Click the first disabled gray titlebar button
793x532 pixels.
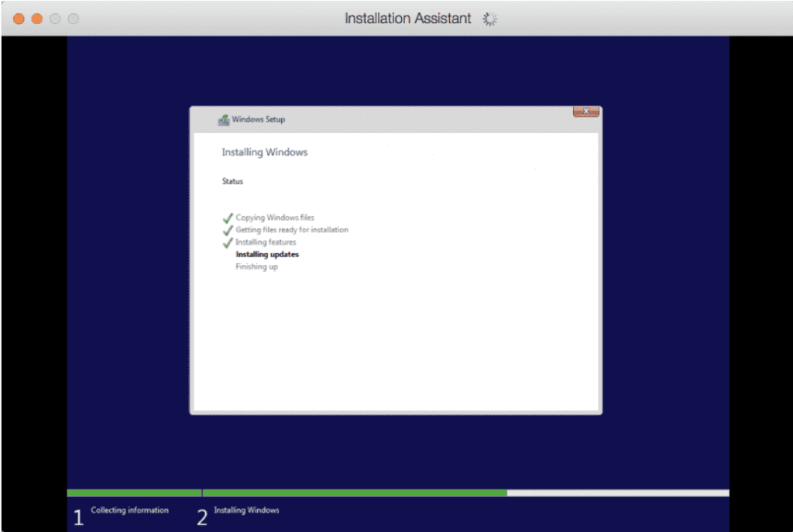tap(55, 19)
